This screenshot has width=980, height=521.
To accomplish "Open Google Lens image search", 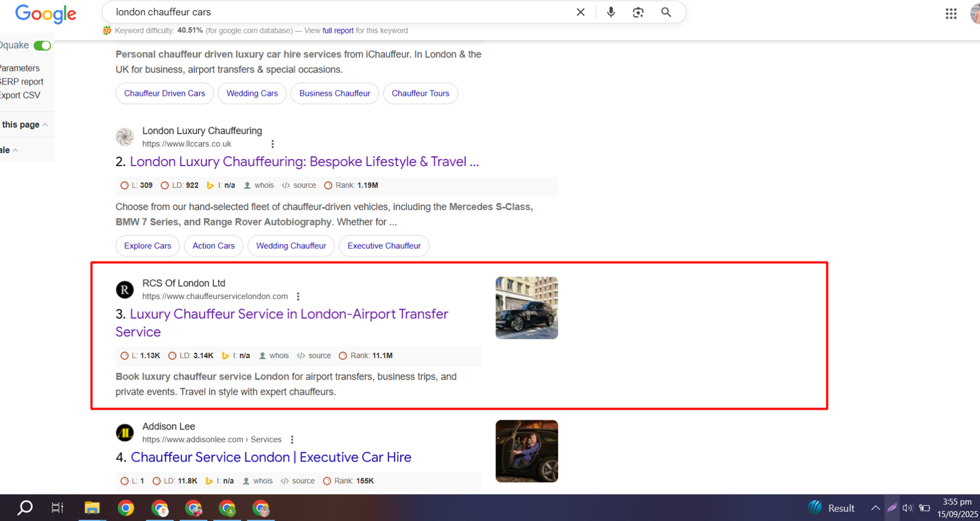I will pos(638,12).
